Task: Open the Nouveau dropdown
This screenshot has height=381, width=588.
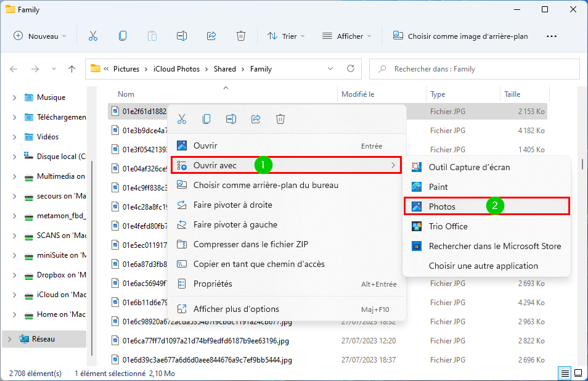Action: pos(40,36)
